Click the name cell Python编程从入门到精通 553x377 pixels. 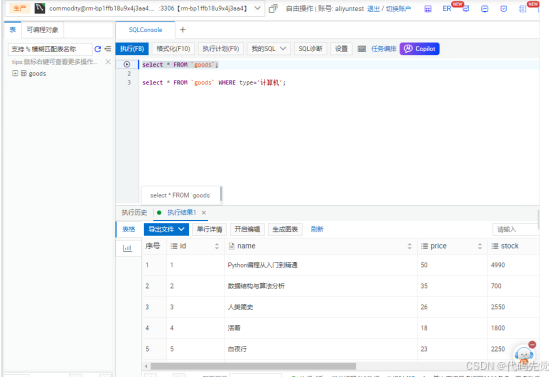pos(262,265)
